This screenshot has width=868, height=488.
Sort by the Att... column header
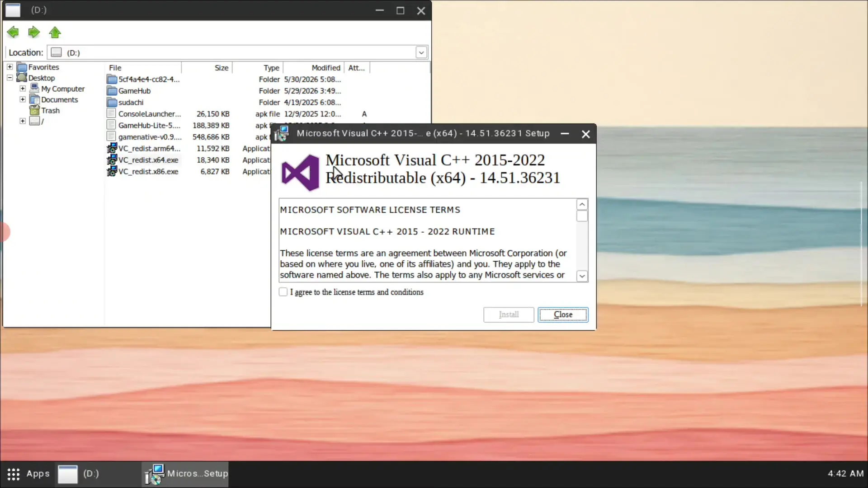[x=357, y=68]
